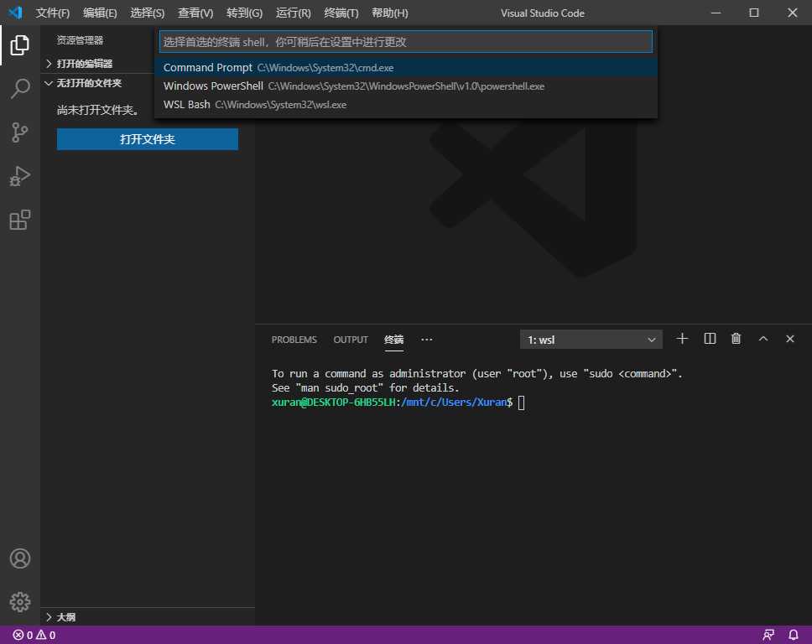Click the warnings count in status bar
This screenshot has height=644, width=812.
point(46,635)
